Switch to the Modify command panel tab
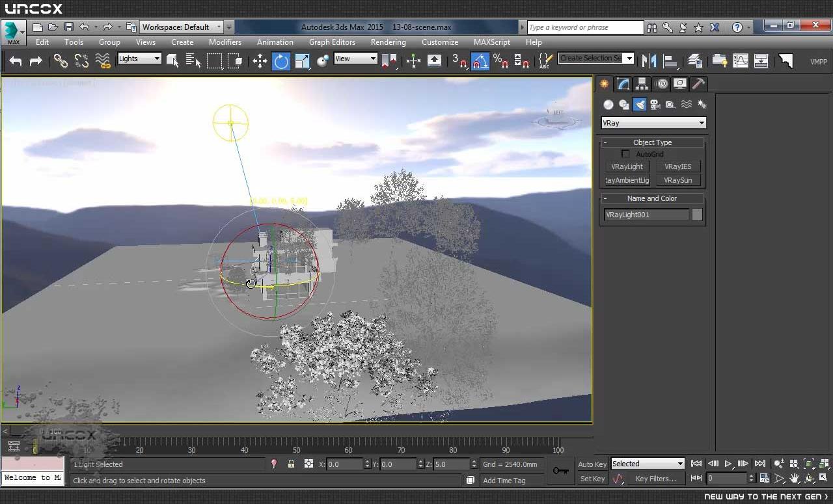 pyautogui.click(x=623, y=84)
